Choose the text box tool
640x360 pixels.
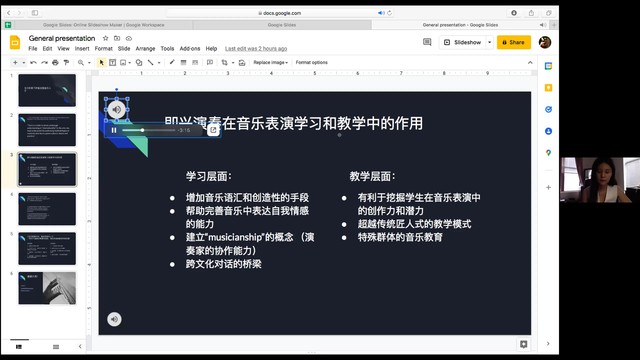point(112,62)
